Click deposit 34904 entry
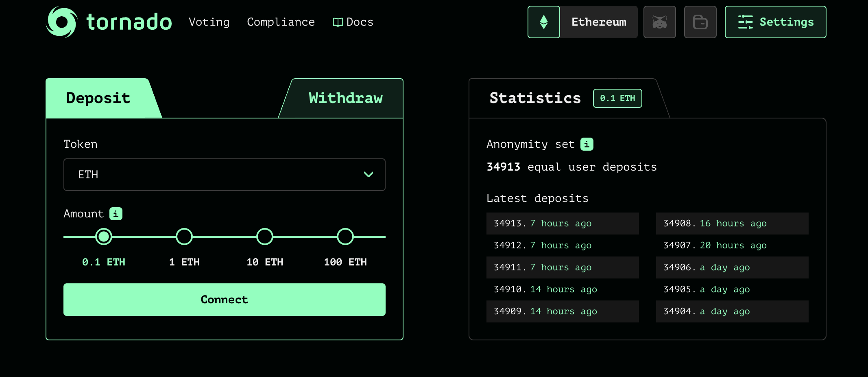 (x=732, y=311)
